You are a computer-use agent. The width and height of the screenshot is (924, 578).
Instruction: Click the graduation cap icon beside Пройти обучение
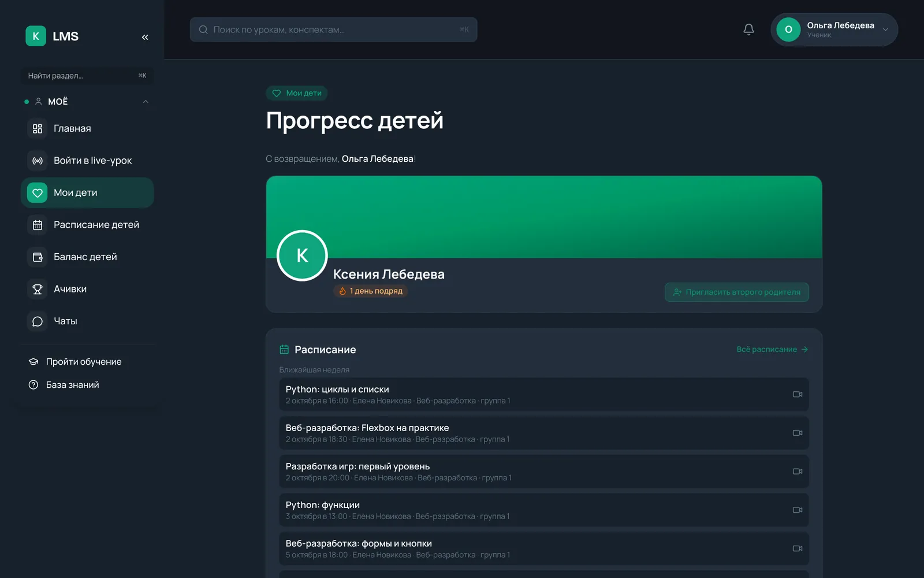[33, 362]
